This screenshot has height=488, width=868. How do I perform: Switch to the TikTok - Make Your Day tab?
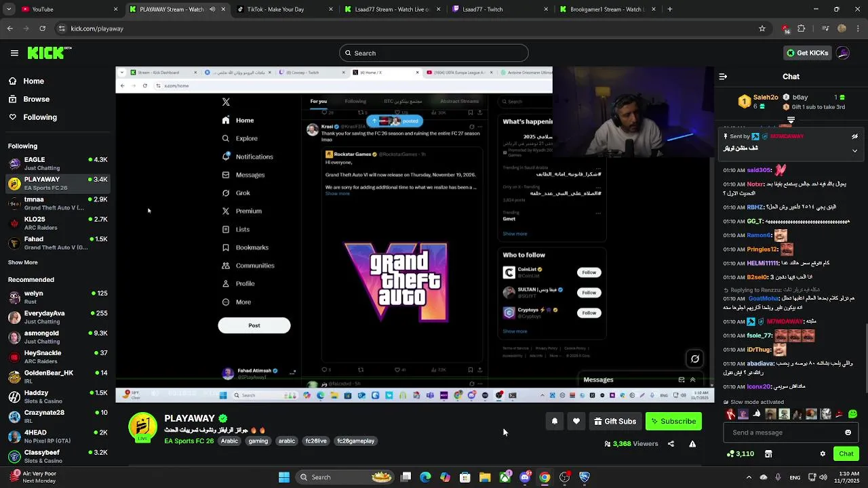click(x=283, y=9)
